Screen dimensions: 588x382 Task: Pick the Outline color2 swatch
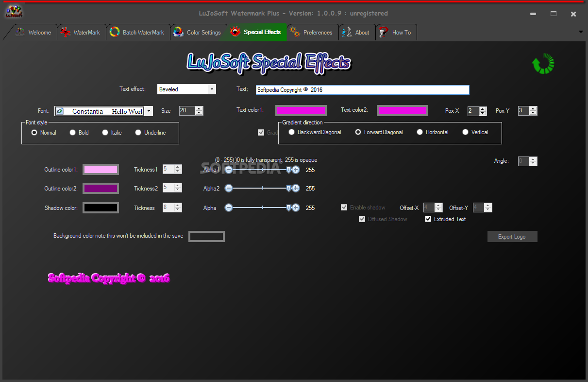[x=101, y=188]
